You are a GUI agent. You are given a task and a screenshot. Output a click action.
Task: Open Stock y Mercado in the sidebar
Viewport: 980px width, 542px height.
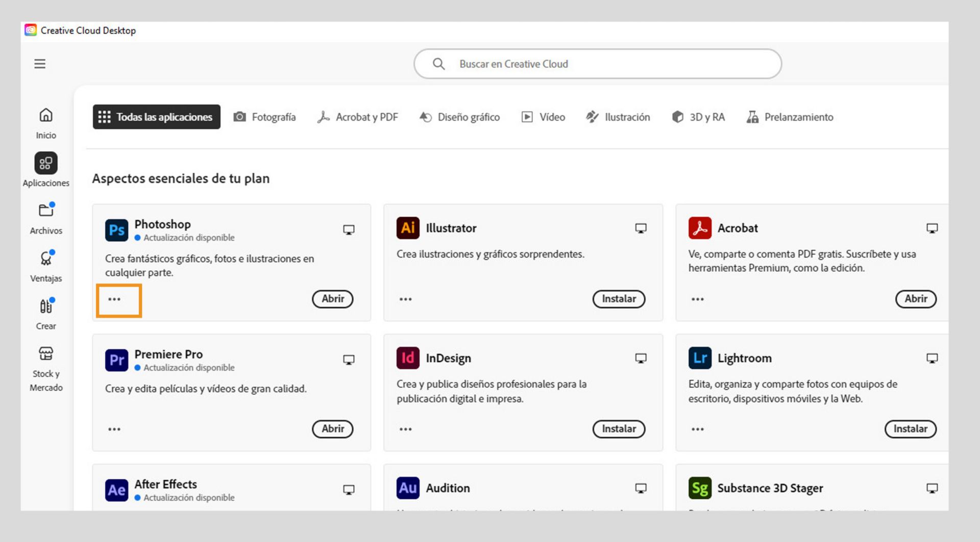pyautogui.click(x=46, y=368)
